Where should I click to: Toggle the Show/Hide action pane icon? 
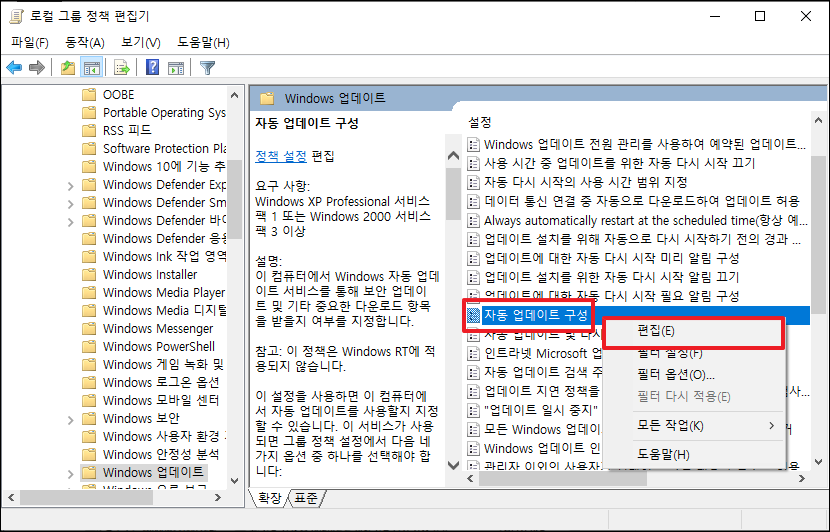tap(176, 68)
